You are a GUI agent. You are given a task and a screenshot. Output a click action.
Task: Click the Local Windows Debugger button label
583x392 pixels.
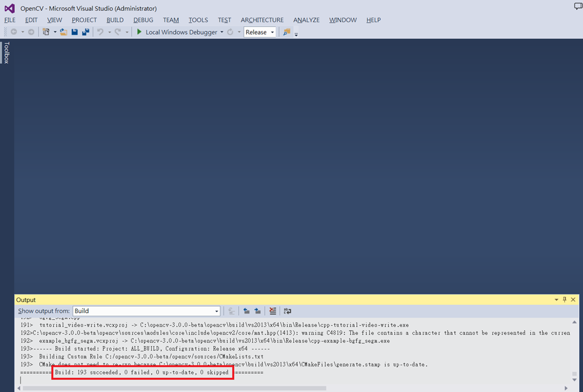182,32
